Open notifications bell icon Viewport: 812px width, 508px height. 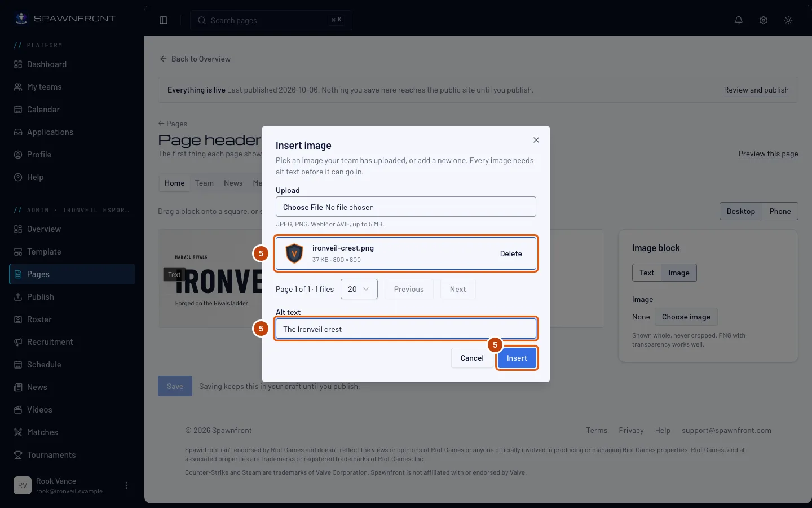pos(739,20)
